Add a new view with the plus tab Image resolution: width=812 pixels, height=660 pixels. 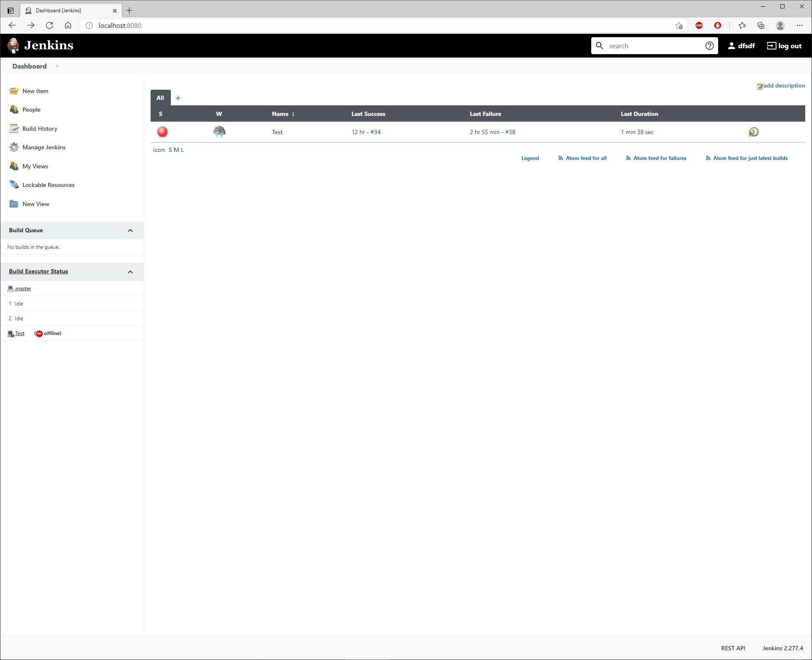click(178, 98)
